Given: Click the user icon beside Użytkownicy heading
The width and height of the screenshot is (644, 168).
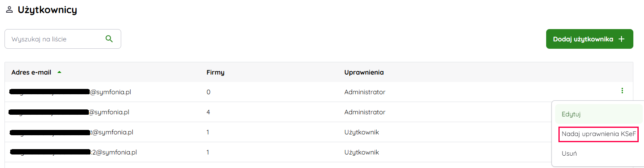Looking at the screenshot, I should [9, 10].
